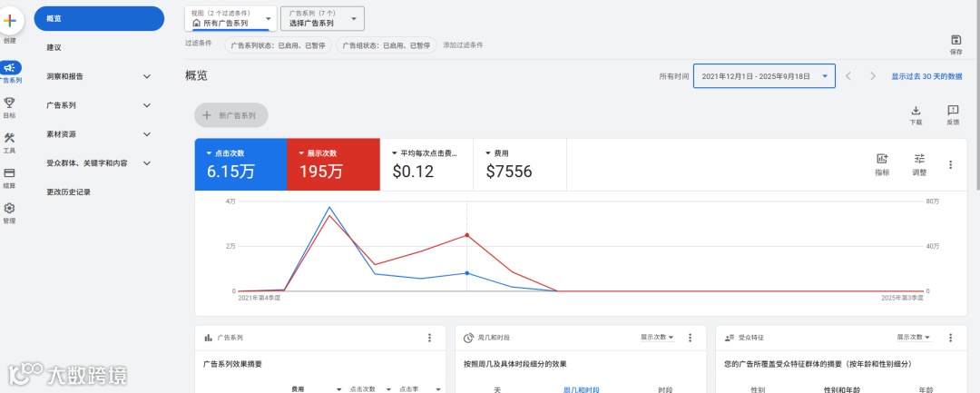Click red data point on chart
980x393 pixels.
pyautogui.click(x=467, y=235)
